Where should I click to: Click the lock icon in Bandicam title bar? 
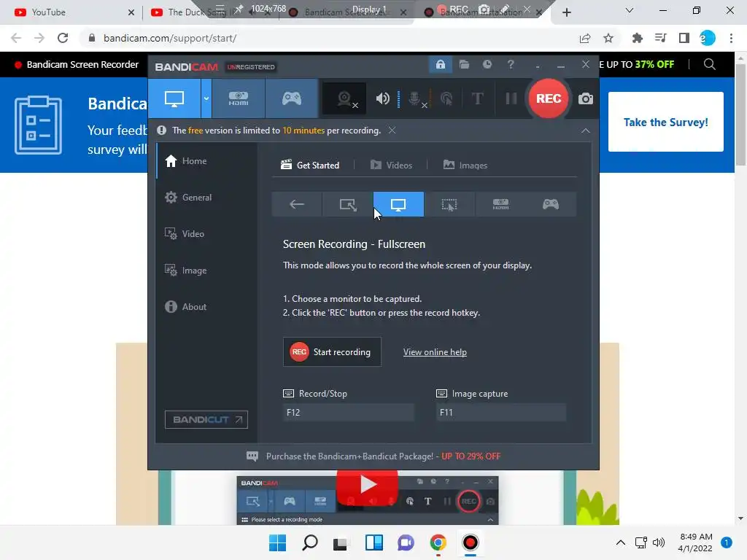click(441, 64)
